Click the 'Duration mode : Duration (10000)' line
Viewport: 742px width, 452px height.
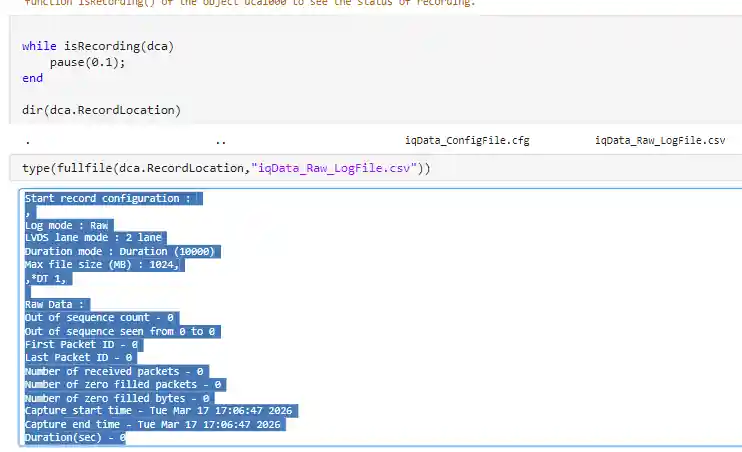coord(122,251)
